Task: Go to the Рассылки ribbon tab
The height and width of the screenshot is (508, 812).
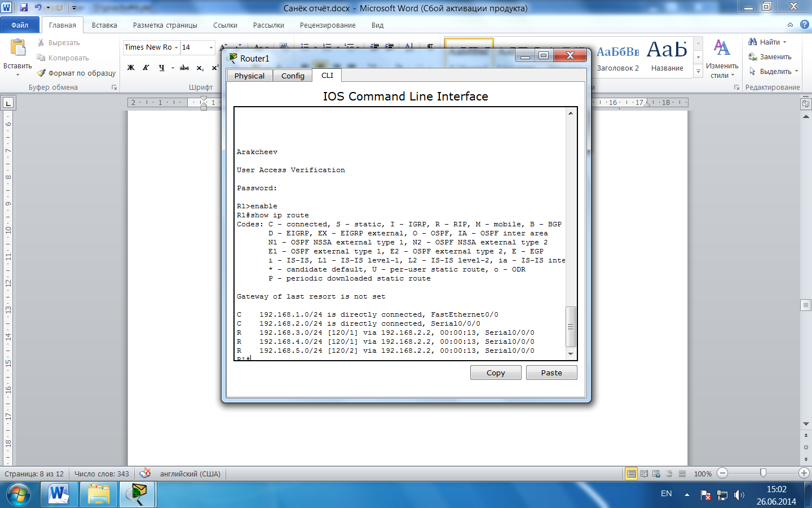Action: (268, 25)
